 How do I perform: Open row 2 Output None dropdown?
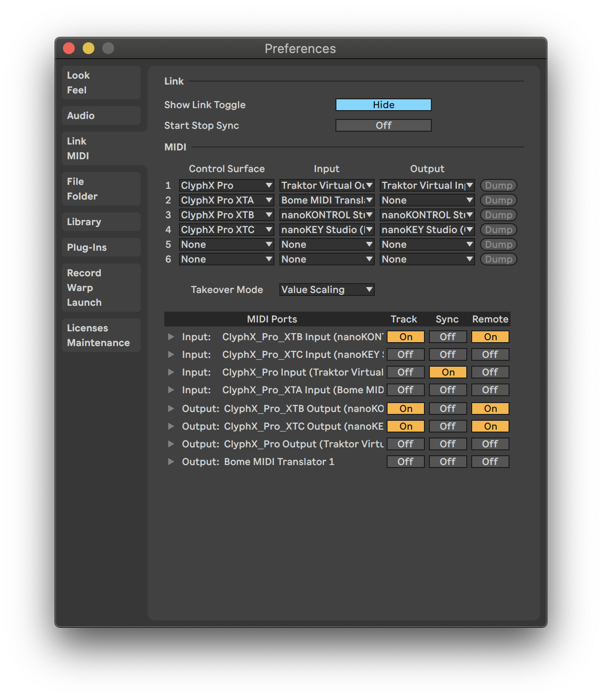coord(427,200)
